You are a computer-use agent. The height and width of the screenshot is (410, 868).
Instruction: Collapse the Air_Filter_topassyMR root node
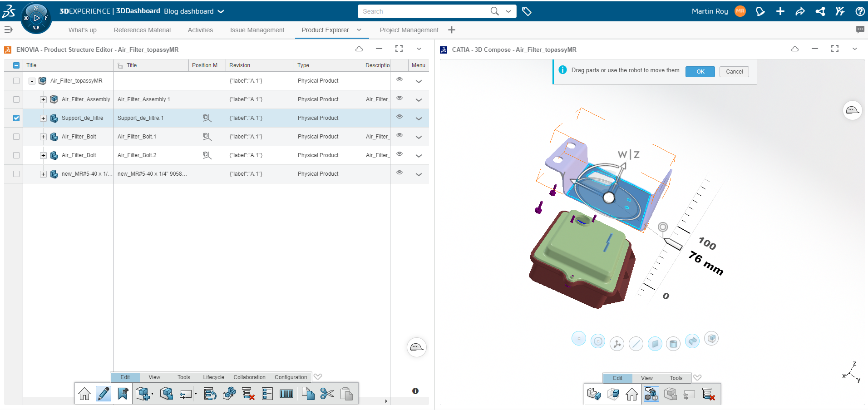coord(32,81)
